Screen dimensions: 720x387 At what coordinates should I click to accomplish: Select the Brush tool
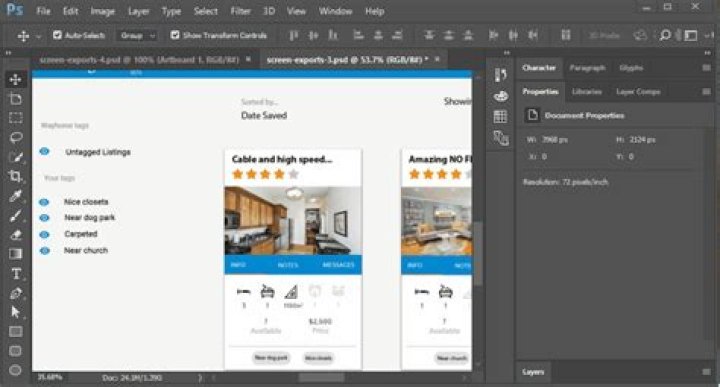(x=16, y=215)
